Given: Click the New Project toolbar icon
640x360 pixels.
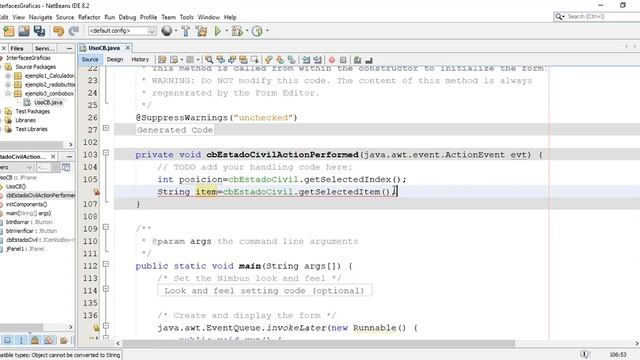Looking at the screenshot, I should (x=9, y=31).
